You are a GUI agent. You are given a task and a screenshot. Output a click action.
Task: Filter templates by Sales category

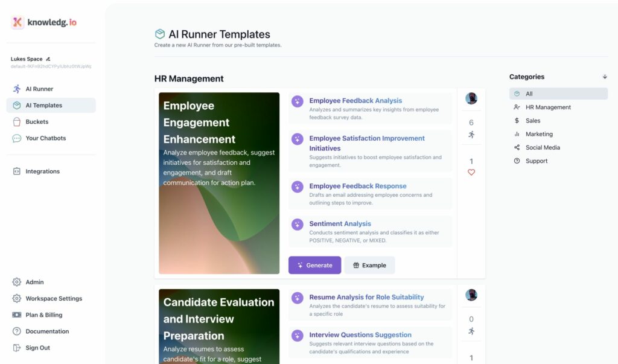click(x=532, y=121)
